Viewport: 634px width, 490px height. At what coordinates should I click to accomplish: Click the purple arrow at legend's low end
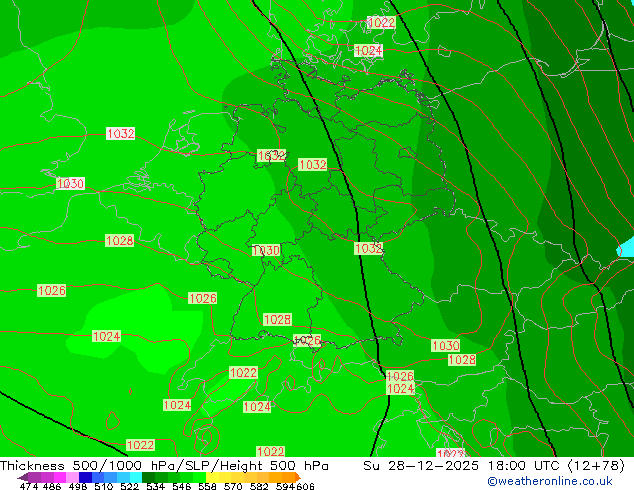(x=23, y=477)
